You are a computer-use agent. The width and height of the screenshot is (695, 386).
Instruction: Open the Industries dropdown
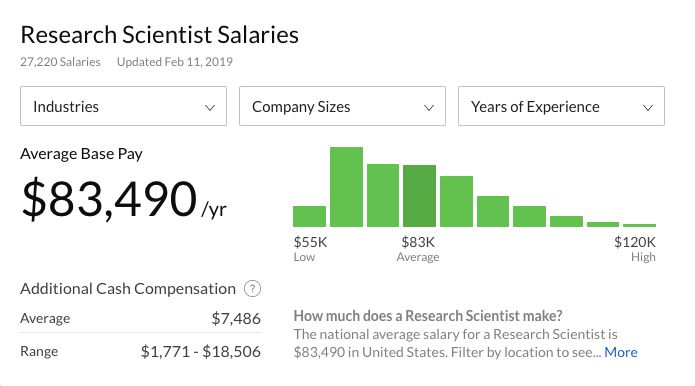click(x=123, y=106)
